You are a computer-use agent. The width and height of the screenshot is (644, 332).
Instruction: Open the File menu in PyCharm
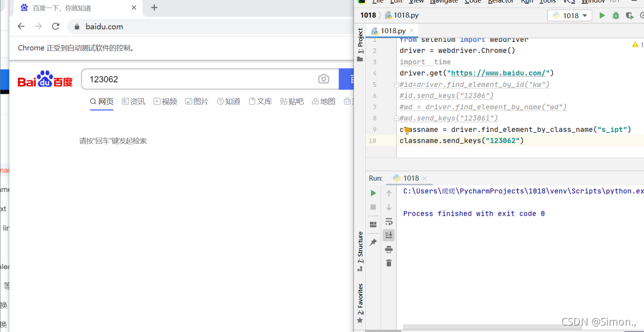click(378, 2)
